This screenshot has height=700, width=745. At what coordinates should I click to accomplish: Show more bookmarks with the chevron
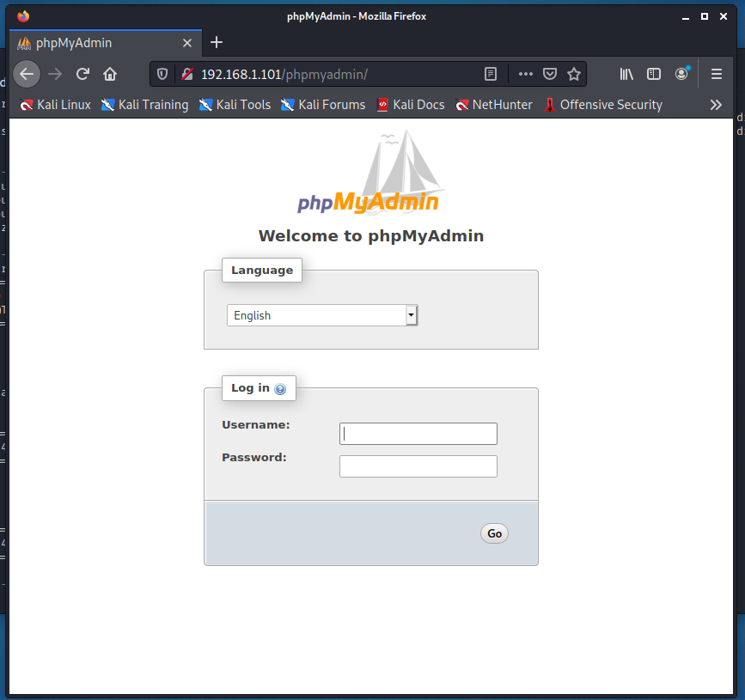716,105
